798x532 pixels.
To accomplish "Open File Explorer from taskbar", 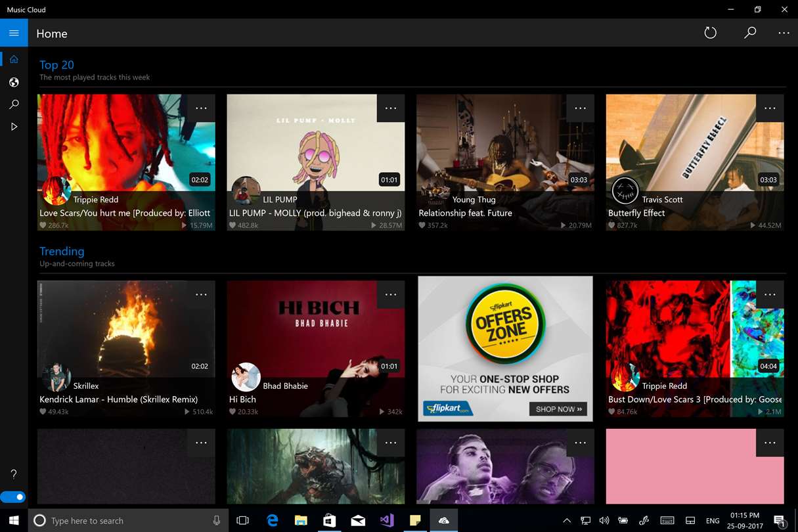I will [x=301, y=520].
